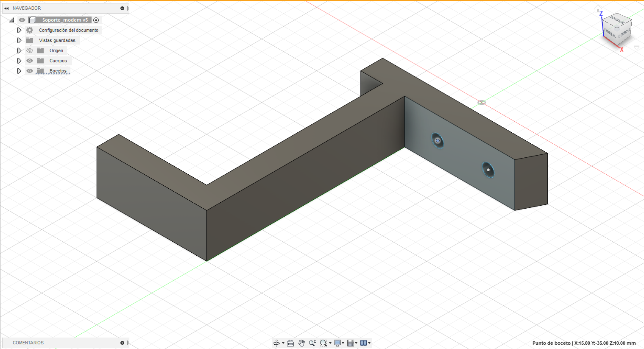
Task: Select the Orbit tool in the navigation bar
Action: click(x=277, y=343)
